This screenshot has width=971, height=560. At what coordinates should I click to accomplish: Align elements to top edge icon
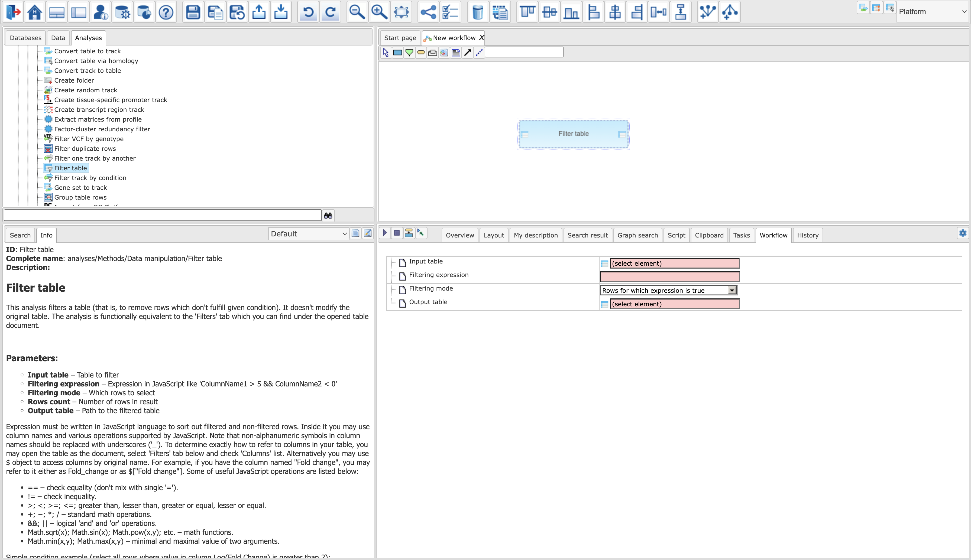(527, 12)
